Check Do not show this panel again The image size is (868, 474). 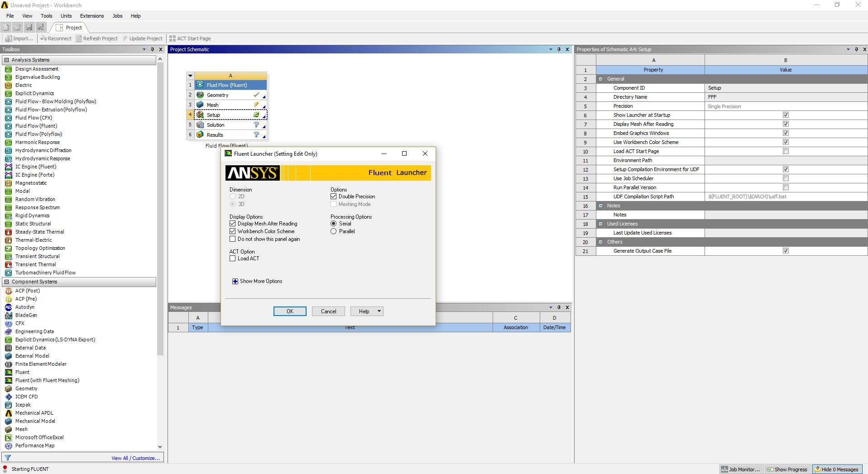(233, 239)
